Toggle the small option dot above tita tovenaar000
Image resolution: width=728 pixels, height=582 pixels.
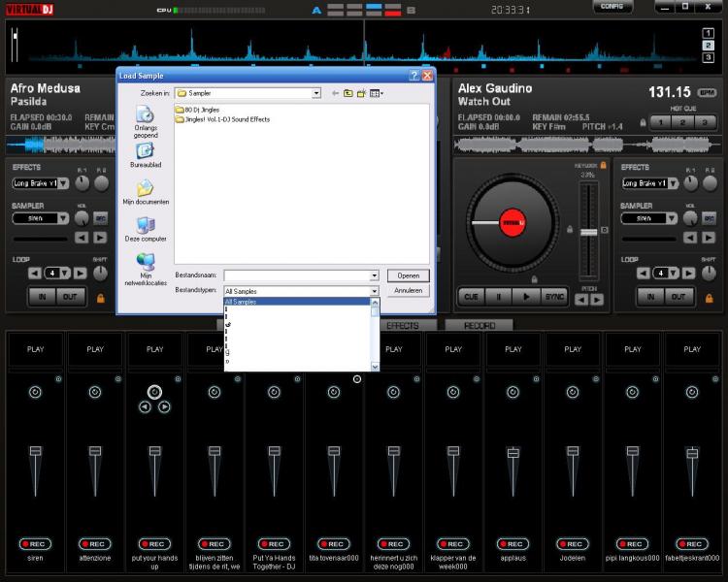(357, 379)
